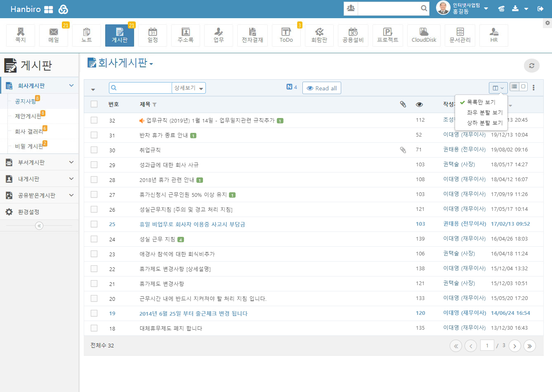Open the 일정 (Calendar) module icon
552x392 pixels.
point(153,35)
